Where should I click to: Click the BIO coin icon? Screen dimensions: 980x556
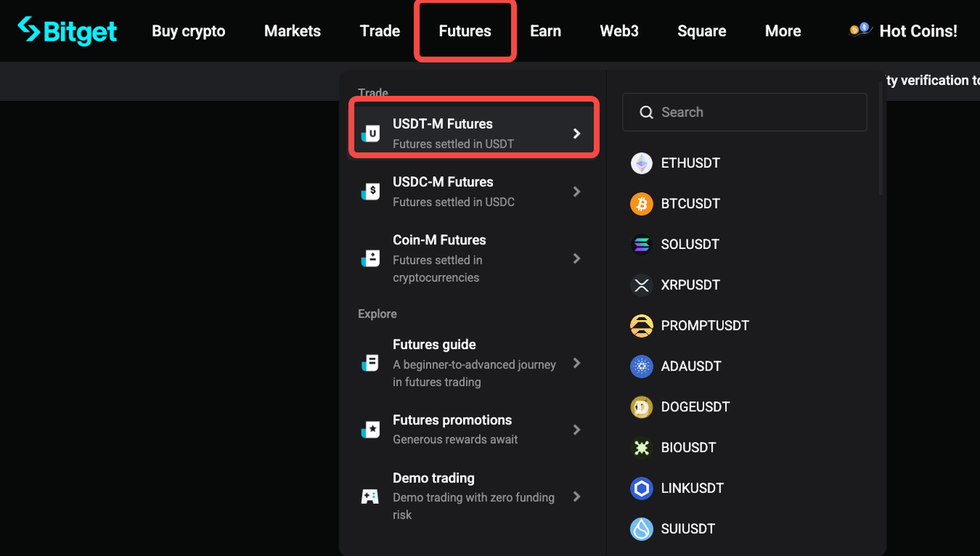coord(642,447)
